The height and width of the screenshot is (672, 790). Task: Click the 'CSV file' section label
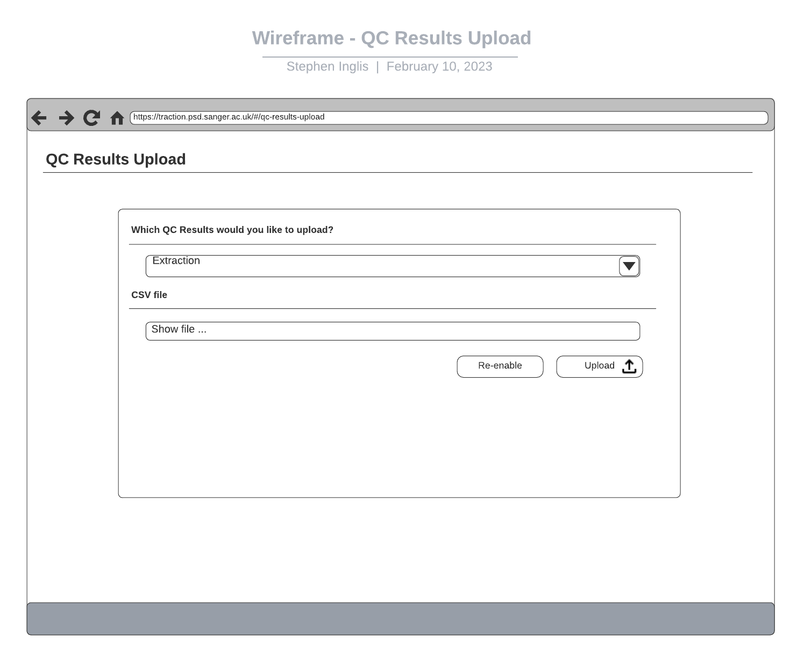(x=149, y=295)
